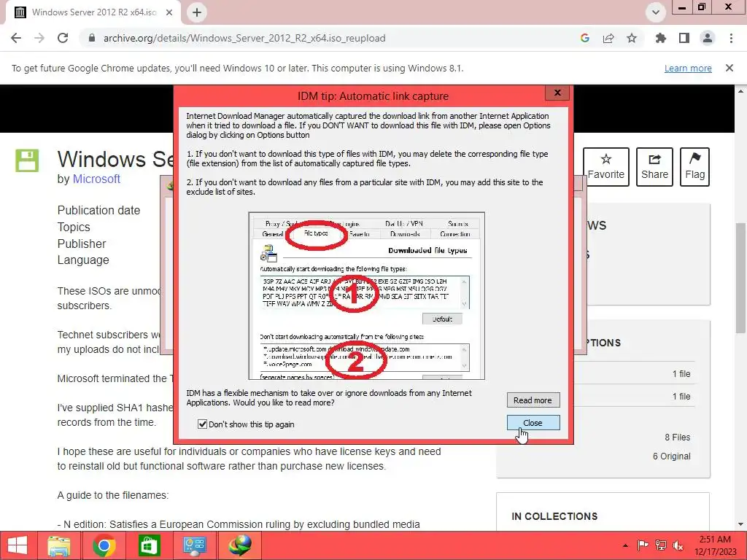The height and width of the screenshot is (560, 747).
Task: Click the 'Publisher' label
Action: pyautogui.click(x=82, y=244)
